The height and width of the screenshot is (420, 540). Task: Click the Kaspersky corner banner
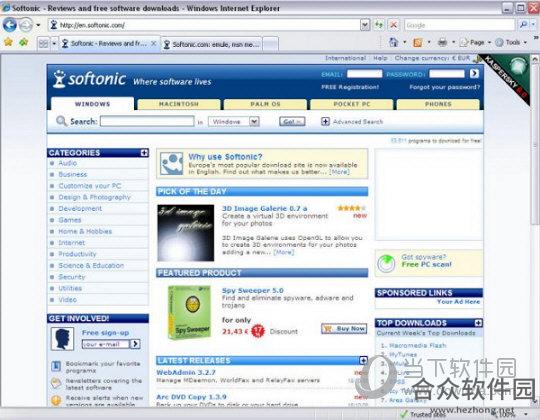(x=508, y=77)
